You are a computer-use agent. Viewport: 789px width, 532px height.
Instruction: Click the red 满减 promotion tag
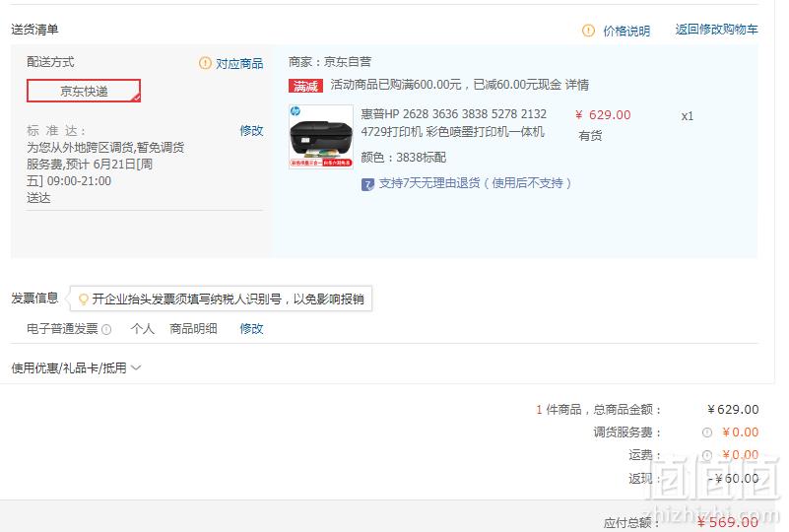pyautogui.click(x=305, y=86)
